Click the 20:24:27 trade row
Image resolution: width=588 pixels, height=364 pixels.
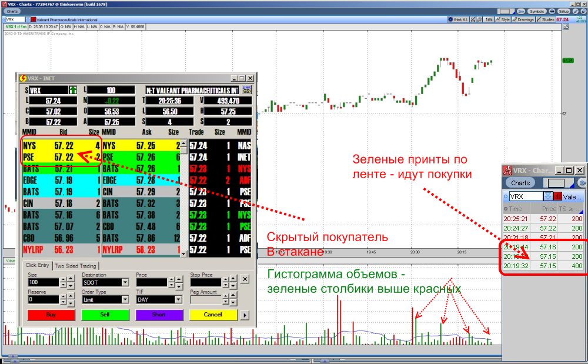click(543, 228)
